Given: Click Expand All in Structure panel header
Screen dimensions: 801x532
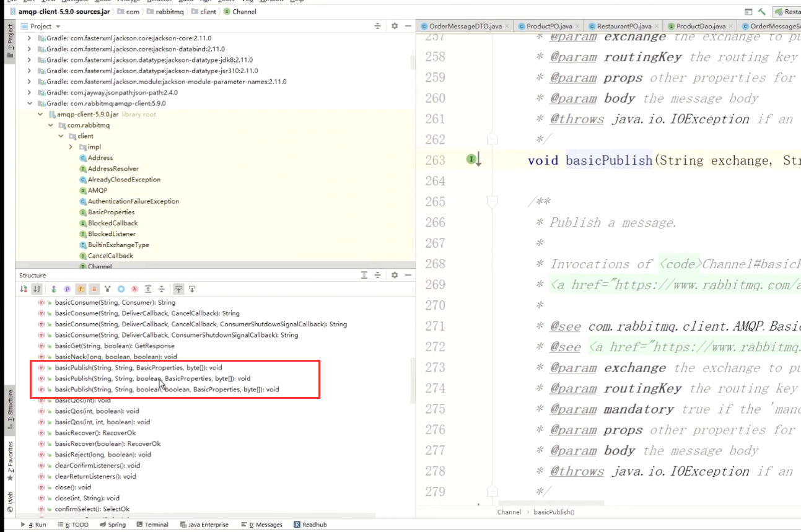Looking at the screenshot, I should point(365,276).
